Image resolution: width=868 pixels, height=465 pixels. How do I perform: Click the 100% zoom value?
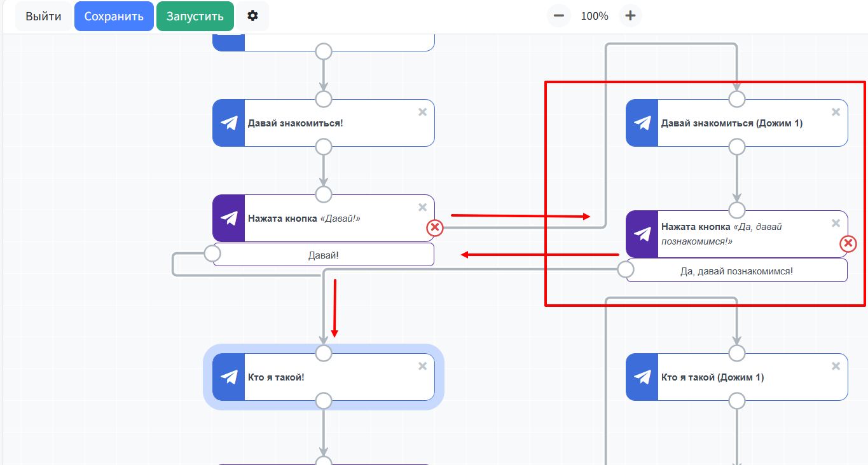[x=595, y=17]
